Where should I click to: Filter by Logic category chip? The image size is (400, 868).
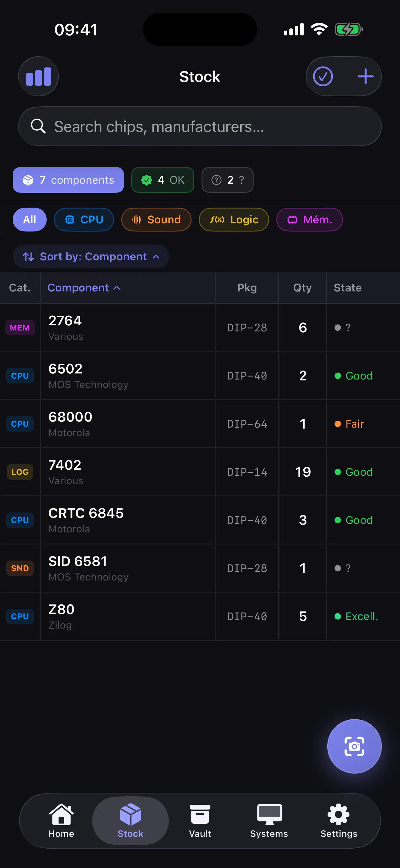tap(234, 220)
